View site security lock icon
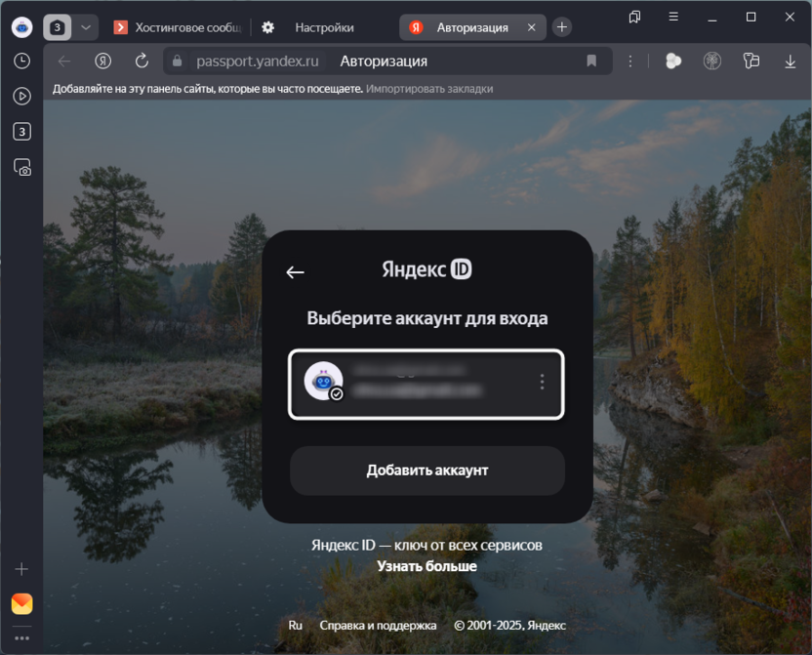The width and height of the screenshot is (812, 655). coord(177,61)
